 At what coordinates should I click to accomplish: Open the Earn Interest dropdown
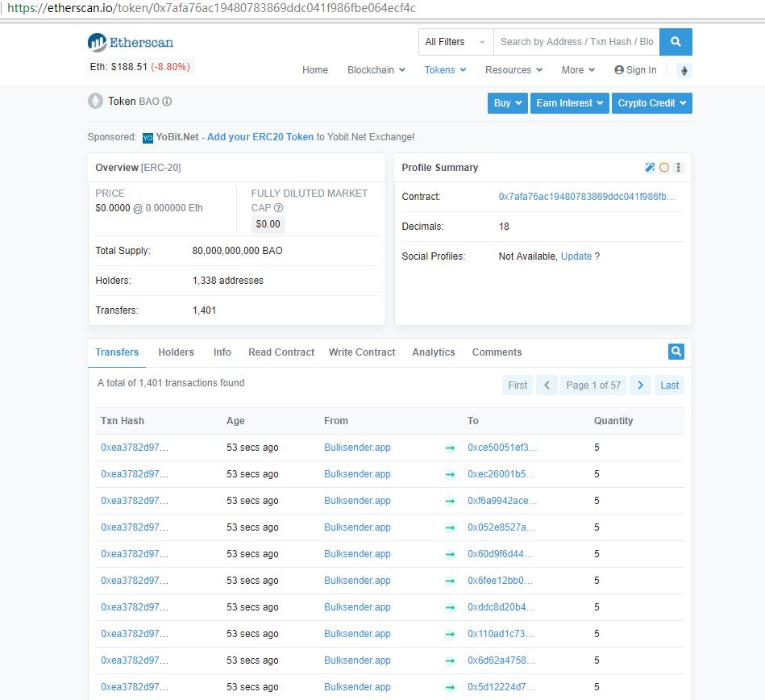[569, 103]
